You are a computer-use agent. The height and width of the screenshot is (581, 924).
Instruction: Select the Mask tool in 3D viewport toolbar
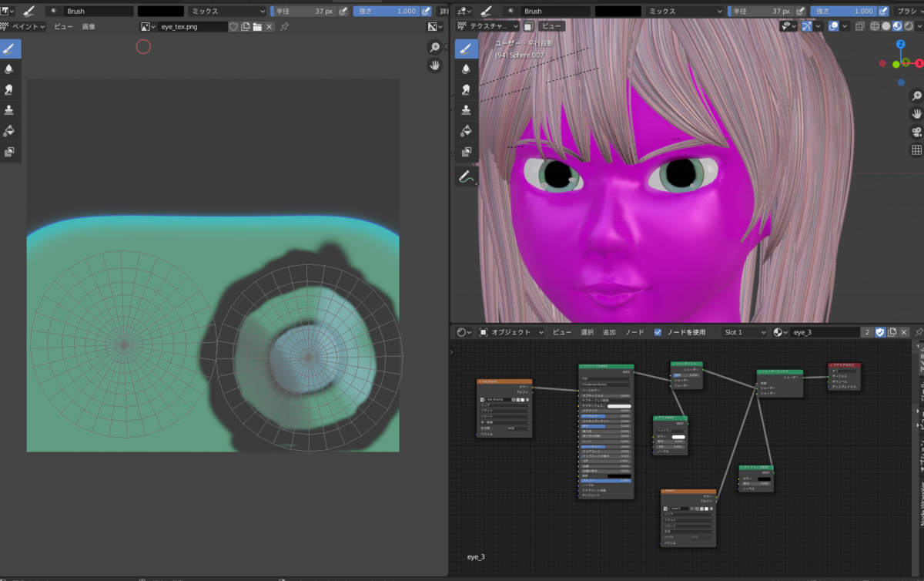pos(466,152)
